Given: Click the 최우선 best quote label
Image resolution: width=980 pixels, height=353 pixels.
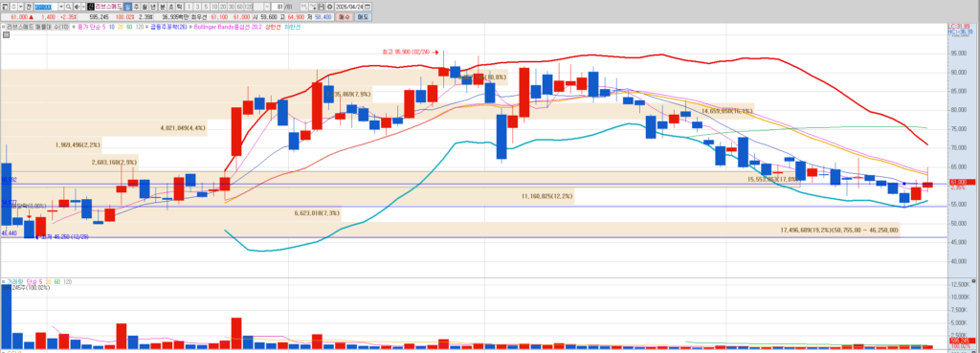Looking at the screenshot, I should (x=199, y=17).
